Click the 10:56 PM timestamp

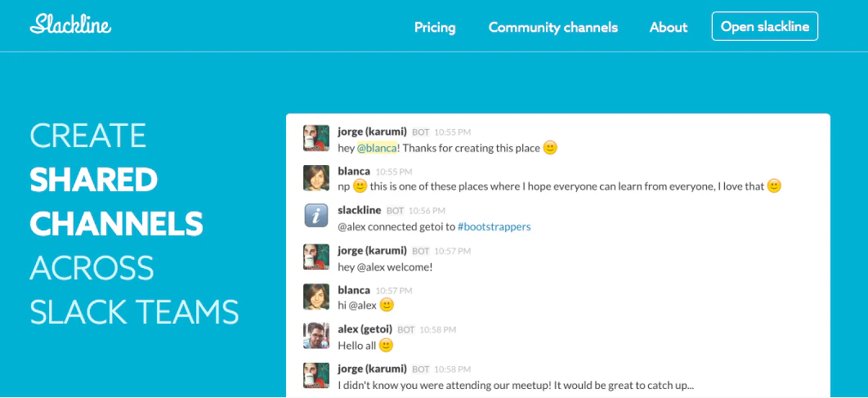[427, 211]
